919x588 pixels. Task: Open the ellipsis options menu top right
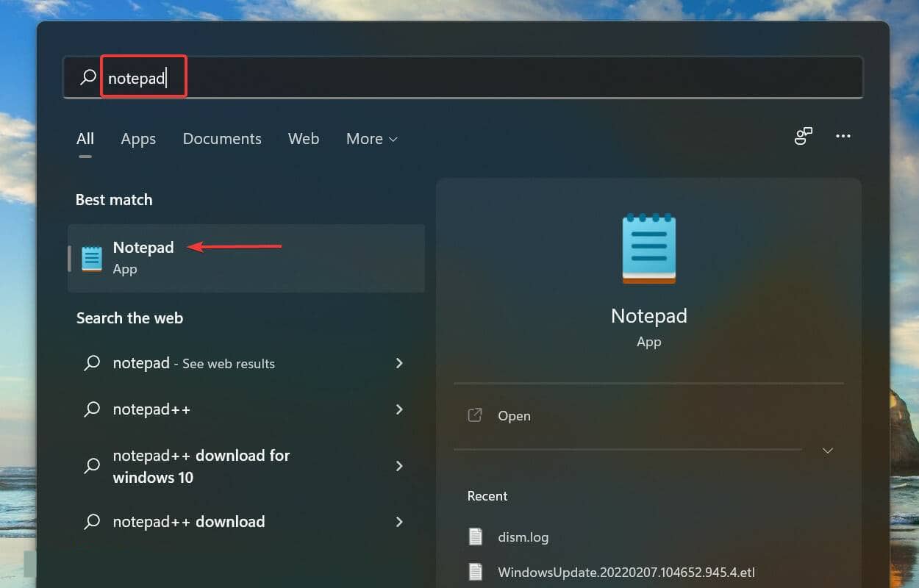(843, 136)
